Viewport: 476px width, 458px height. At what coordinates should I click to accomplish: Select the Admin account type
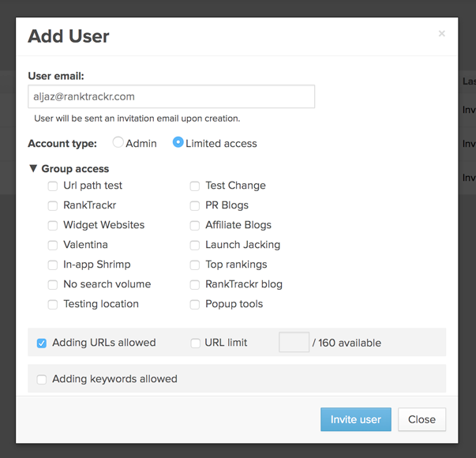coord(118,142)
